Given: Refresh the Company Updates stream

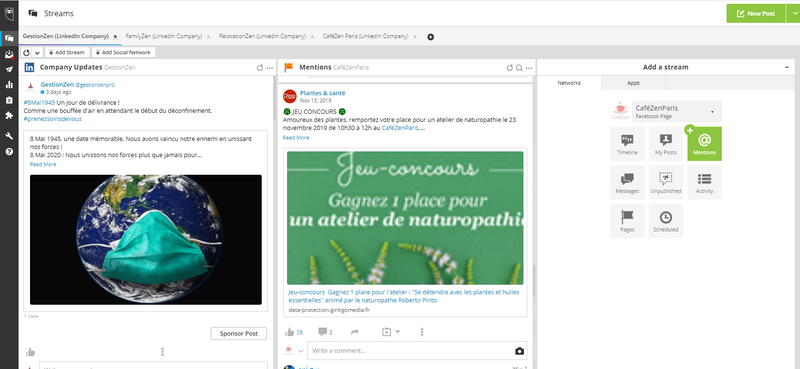Looking at the screenshot, I should 259,67.
